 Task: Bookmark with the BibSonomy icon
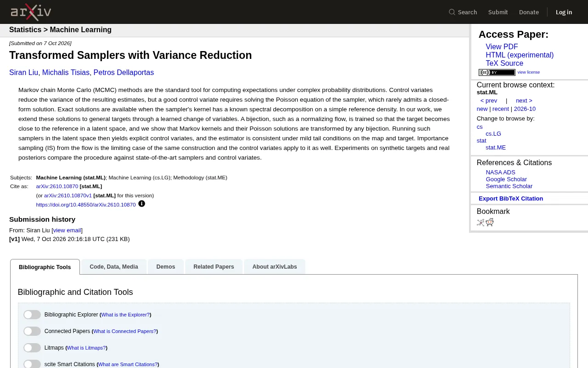tap(481, 223)
